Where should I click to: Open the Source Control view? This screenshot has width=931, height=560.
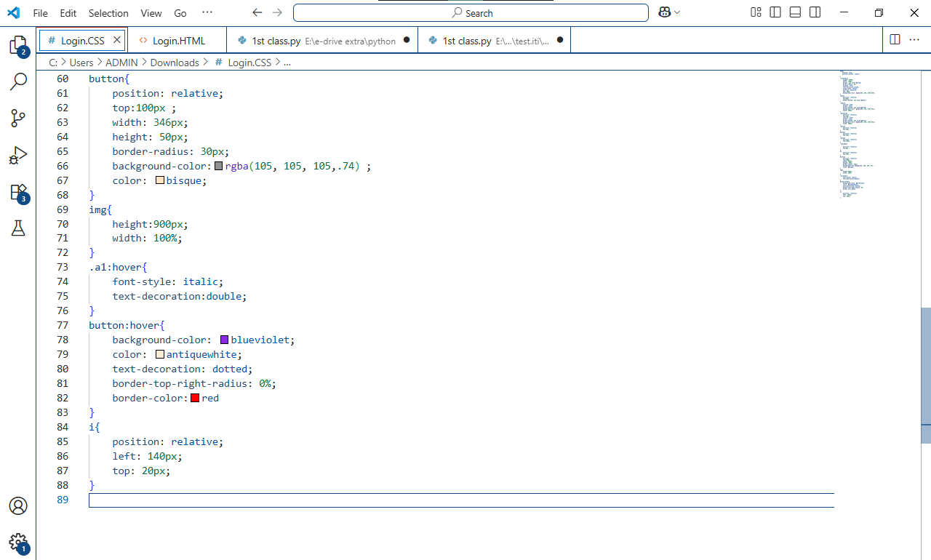18,119
